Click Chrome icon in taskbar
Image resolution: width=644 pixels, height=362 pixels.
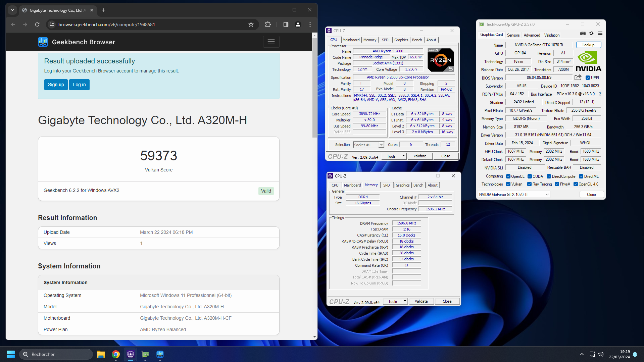[116, 354]
